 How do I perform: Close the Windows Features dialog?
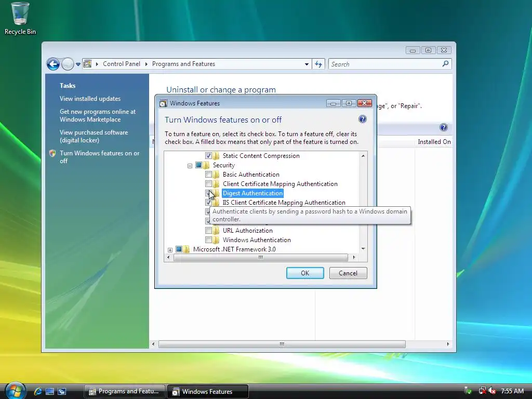coord(364,103)
